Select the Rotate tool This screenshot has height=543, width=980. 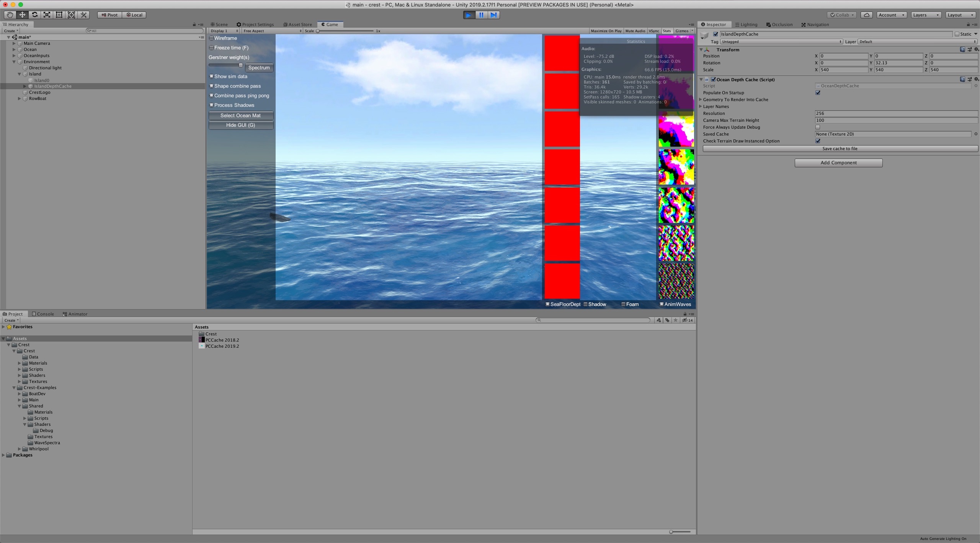(34, 15)
